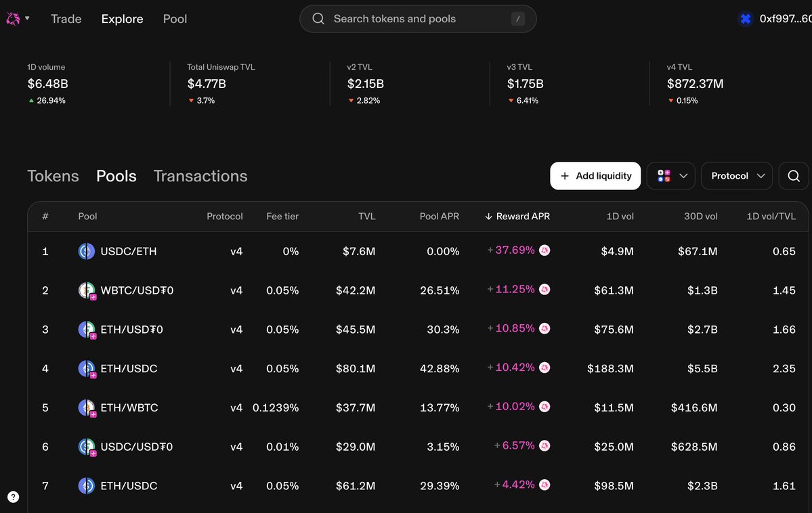Click the 42.88% Pool APR value
Image resolution: width=812 pixels, height=513 pixels.
(440, 369)
